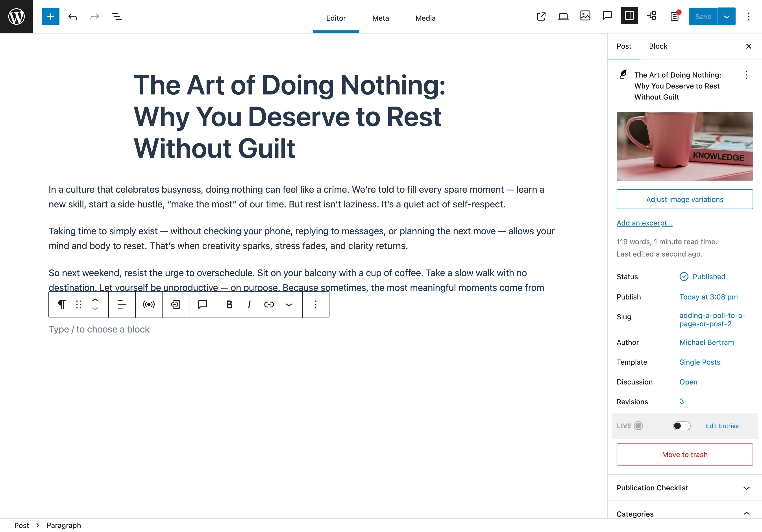Toggle the LIVE switch on
Screen dimensions: 762x532
[681, 426]
